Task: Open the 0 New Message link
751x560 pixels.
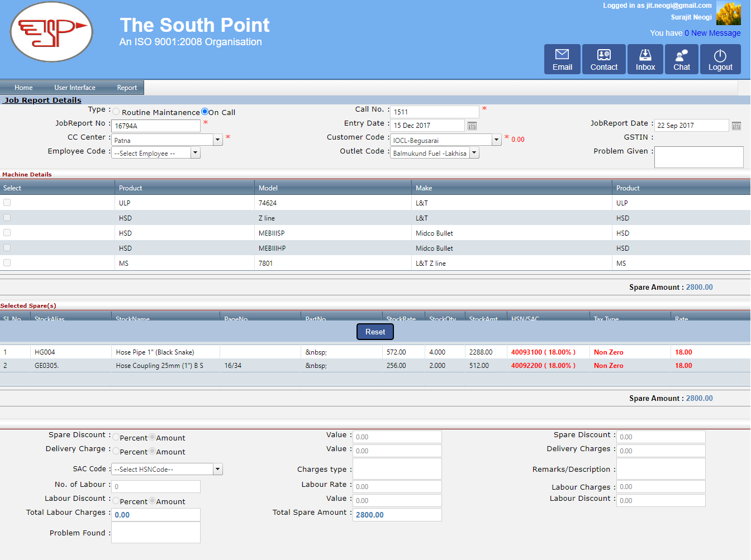Action: coord(712,33)
